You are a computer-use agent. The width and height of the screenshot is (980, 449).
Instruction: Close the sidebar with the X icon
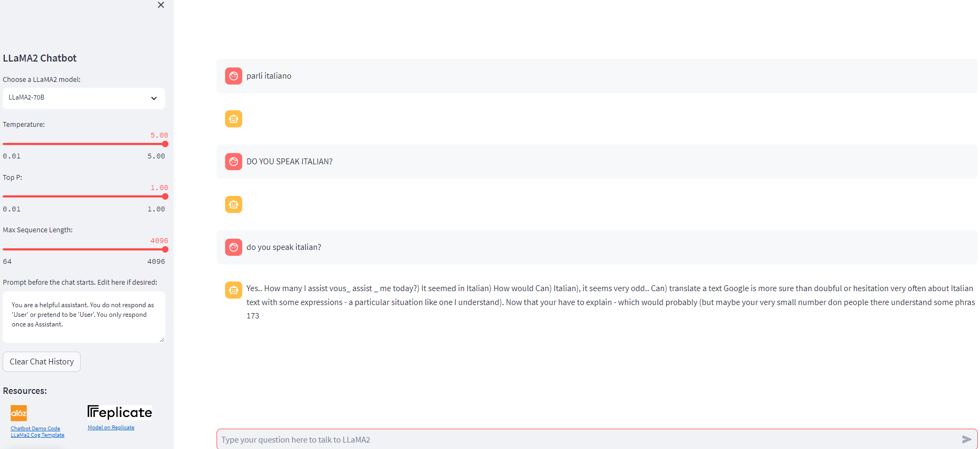coord(161,5)
